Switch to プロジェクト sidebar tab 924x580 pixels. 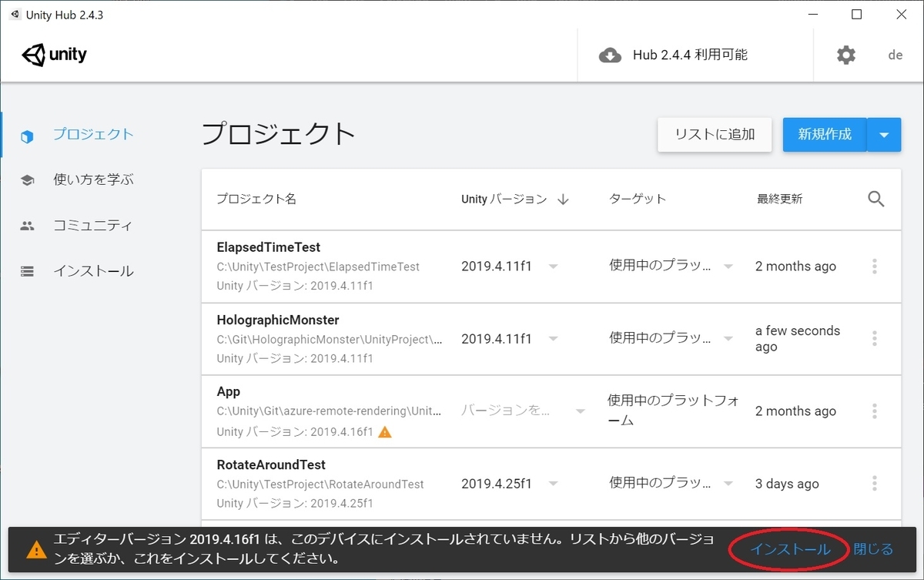click(92, 134)
